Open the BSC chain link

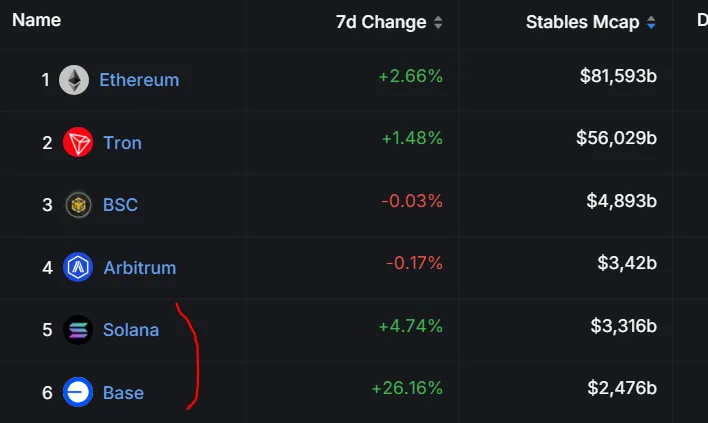pyautogui.click(x=120, y=205)
